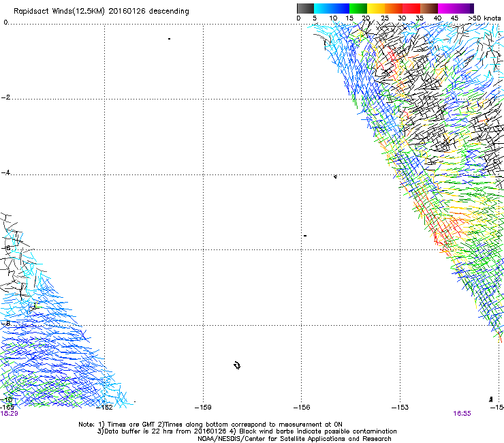Click the latitude label '-4'
Viewport: 504px width, 443px height.
tap(5, 172)
